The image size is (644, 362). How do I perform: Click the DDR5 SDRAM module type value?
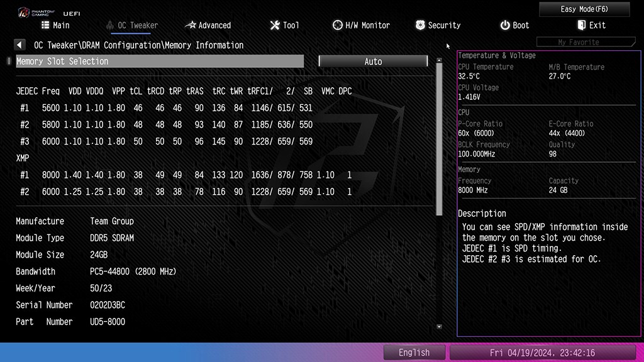click(112, 238)
